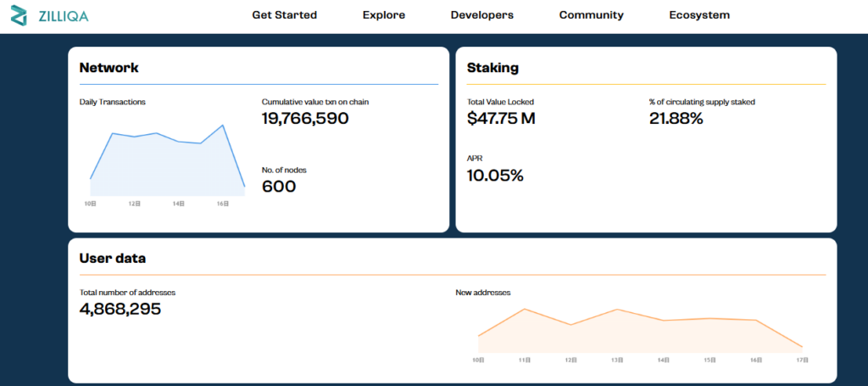Open the Community menu
The width and height of the screenshot is (868, 386).
[x=591, y=15]
